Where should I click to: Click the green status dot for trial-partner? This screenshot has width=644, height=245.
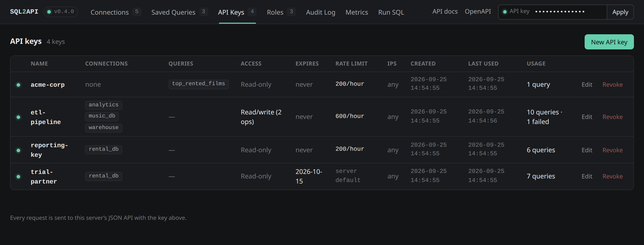18,176
